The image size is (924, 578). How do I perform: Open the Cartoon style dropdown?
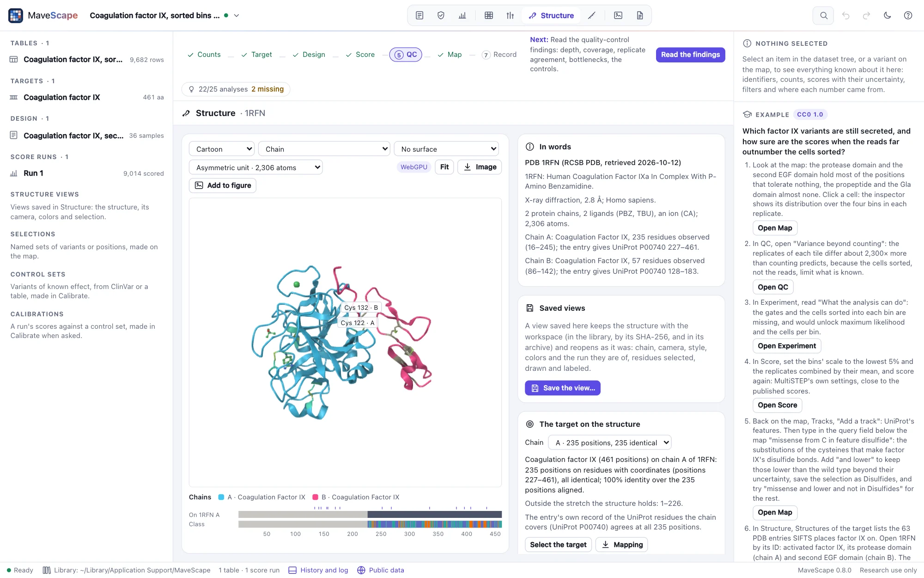point(222,149)
